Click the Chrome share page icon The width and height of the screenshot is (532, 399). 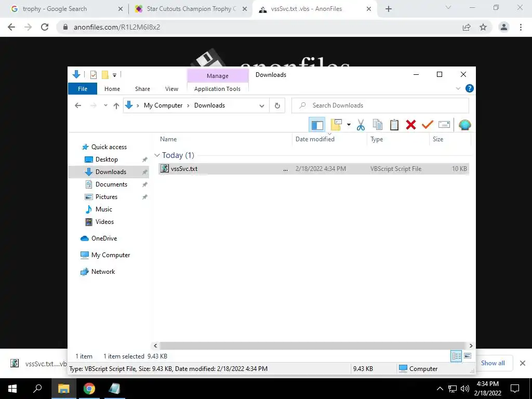click(467, 27)
